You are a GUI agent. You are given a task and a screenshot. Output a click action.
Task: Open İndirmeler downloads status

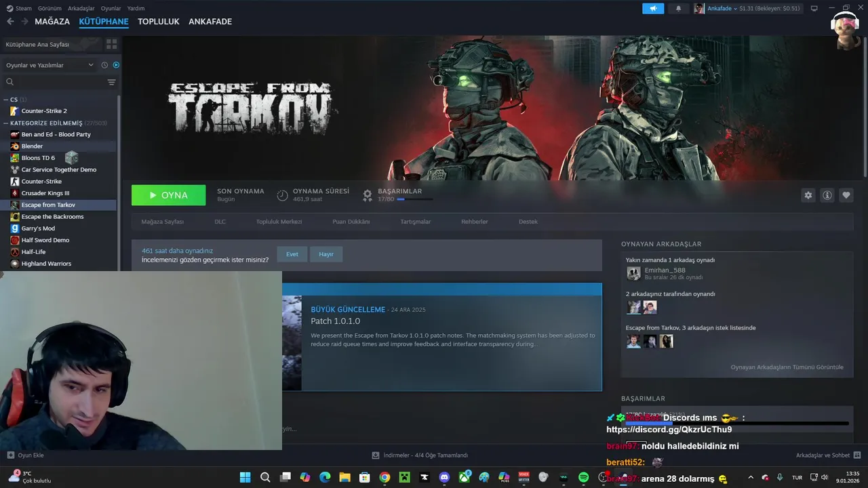(x=420, y=455)
